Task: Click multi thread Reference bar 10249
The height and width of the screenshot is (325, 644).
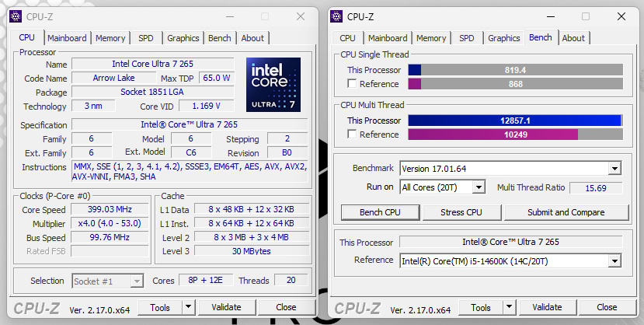Action: [516, 135]
